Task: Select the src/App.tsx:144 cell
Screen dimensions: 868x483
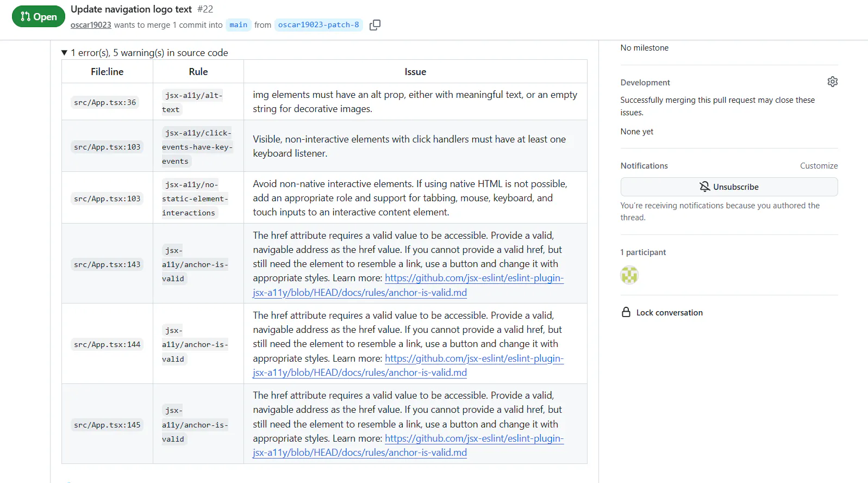Action: (x=107, y=344)
